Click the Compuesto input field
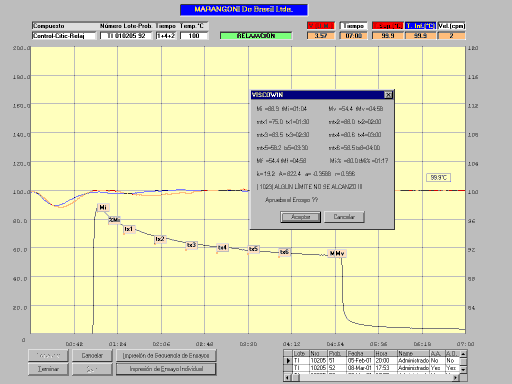The image size is (512, 384). pos(64,36)
